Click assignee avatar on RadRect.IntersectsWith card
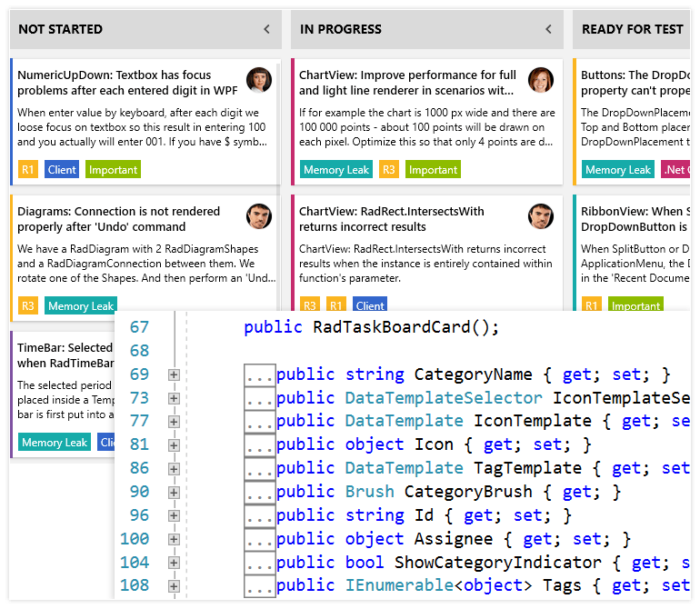The width and height of the screenshot is (700, 609). coord(541,216)
